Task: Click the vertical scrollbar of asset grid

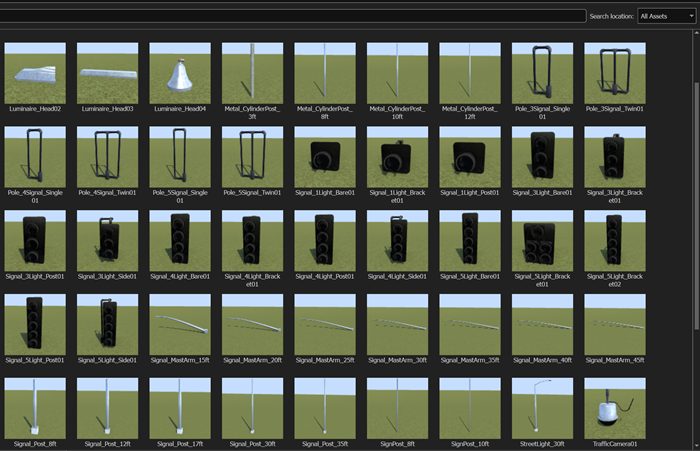Action: (696, 205)
